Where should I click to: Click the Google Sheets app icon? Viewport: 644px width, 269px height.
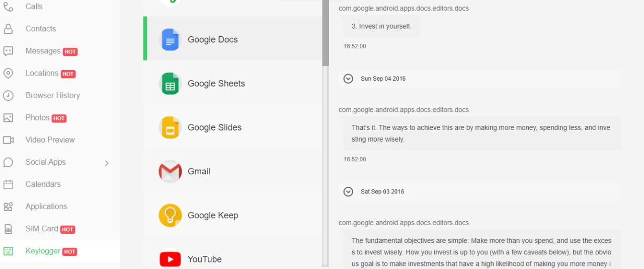[x=170, y=84]
